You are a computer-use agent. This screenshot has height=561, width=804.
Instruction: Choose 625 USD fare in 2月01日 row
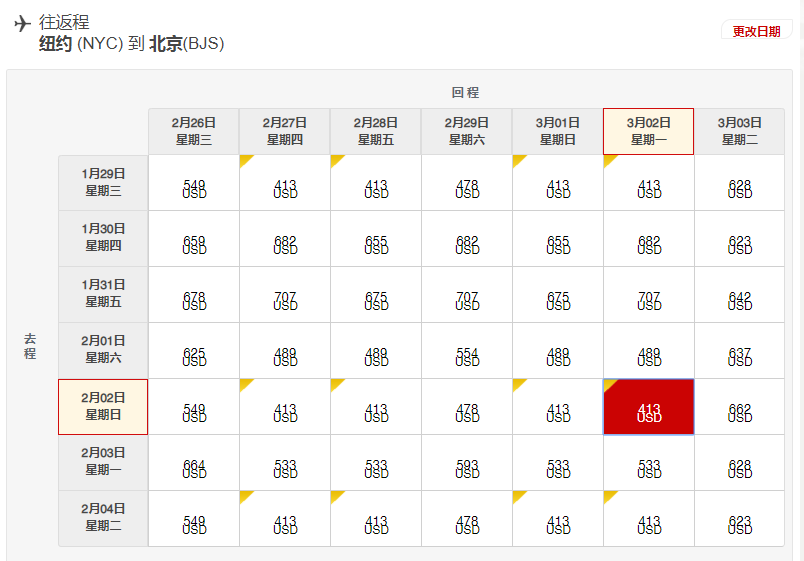coord(194,350)
